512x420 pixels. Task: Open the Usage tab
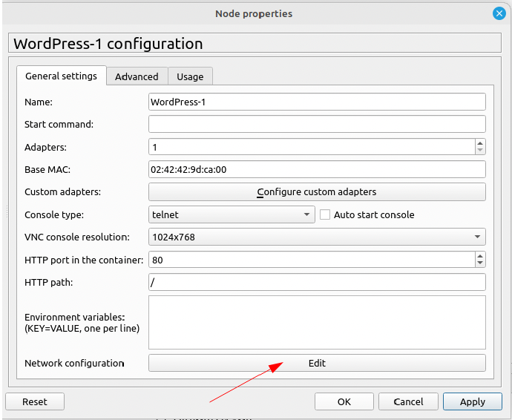tap(190, 76)
